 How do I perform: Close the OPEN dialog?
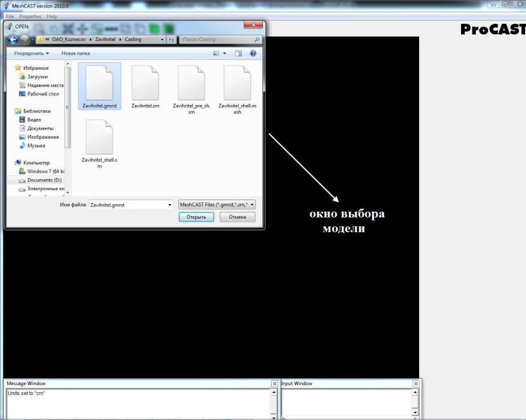click(253, 25)
